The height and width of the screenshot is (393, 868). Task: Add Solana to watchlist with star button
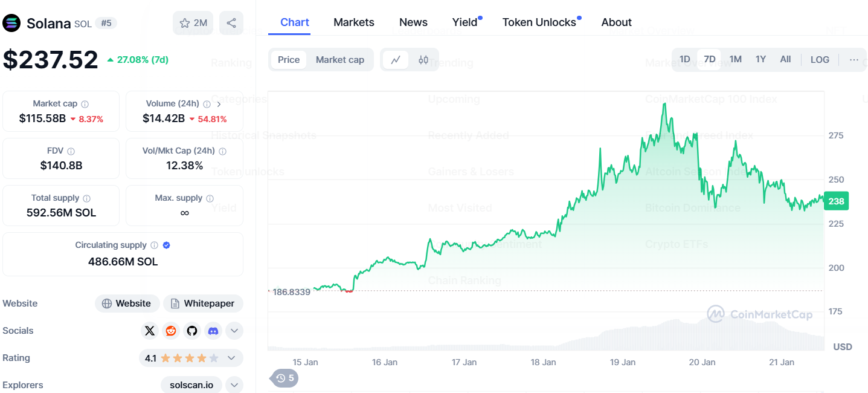193,23
